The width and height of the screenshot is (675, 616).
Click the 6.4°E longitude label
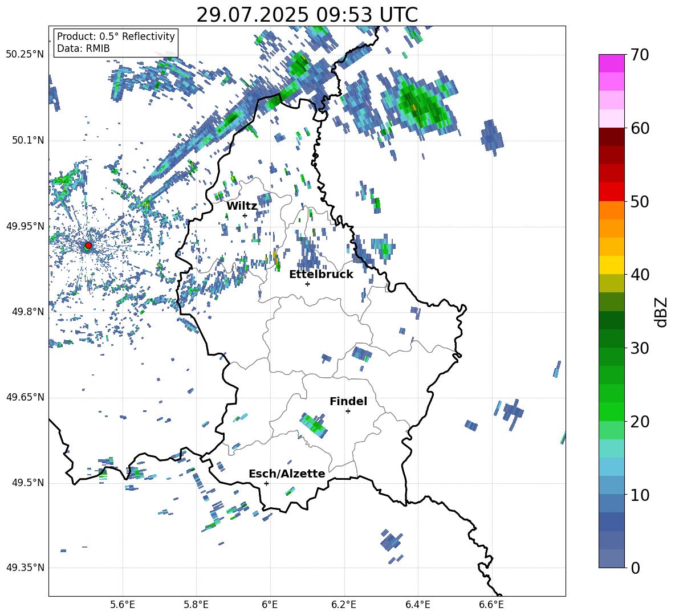[x=417, y=605]
